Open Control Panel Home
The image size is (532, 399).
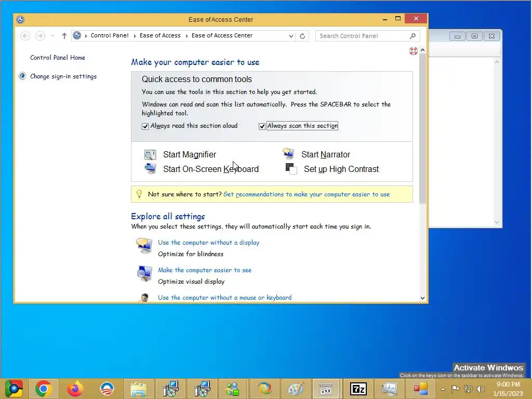click(x=58, y=58)
